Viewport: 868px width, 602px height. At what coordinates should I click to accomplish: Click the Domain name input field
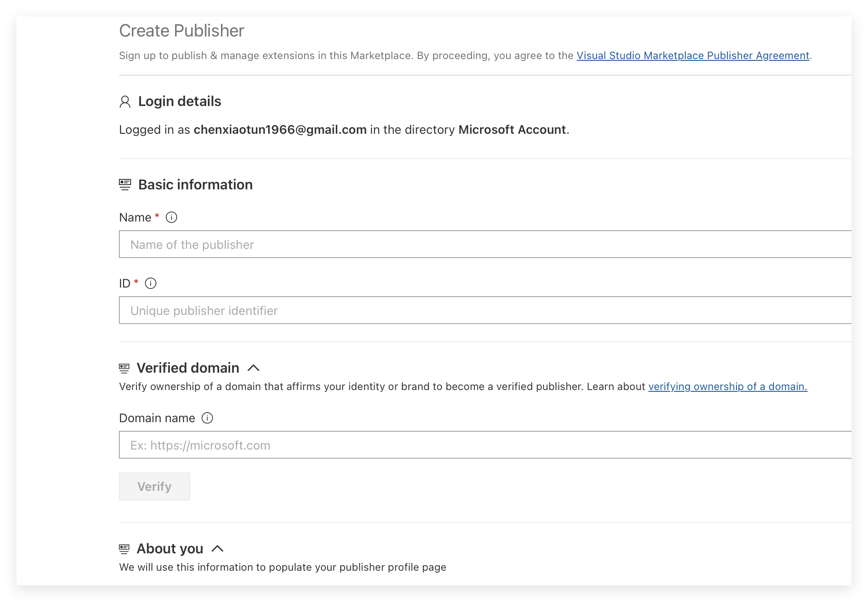point(485,445)
